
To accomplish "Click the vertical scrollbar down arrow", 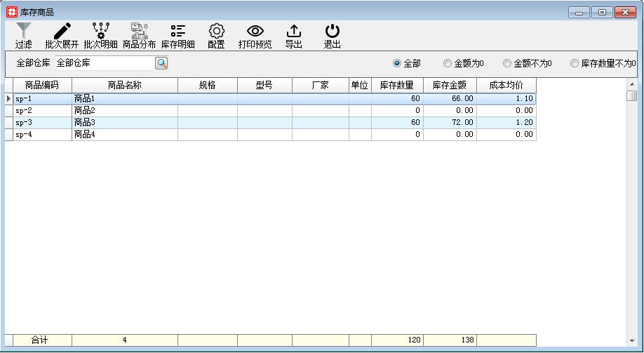I will (631, 340).
